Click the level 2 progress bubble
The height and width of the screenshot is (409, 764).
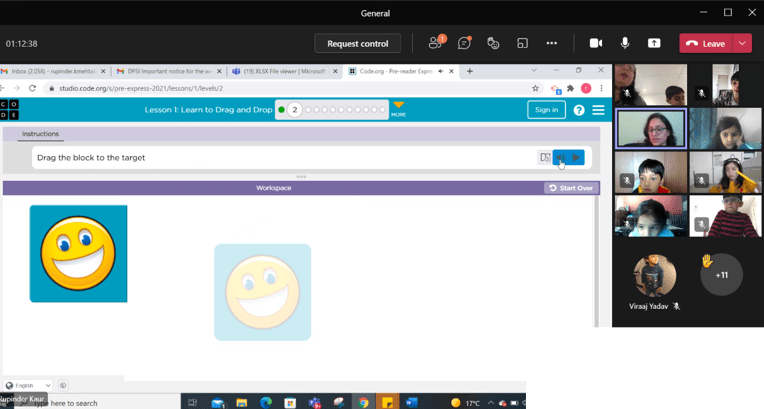(294, 110)
